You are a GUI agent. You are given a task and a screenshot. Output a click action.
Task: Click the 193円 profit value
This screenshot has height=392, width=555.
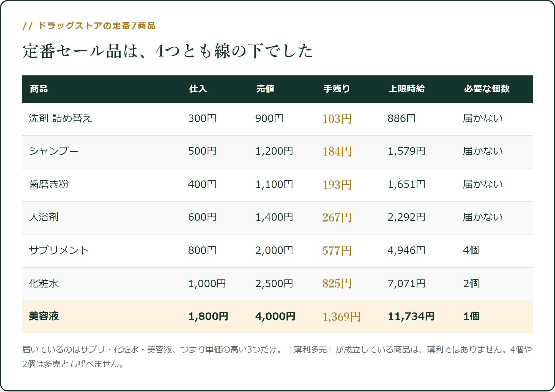pyautogui.click(x=337, y=185)
